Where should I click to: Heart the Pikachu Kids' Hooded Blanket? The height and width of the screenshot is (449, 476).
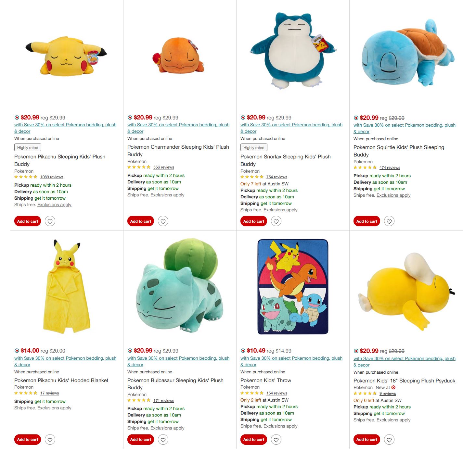(50, 440)
